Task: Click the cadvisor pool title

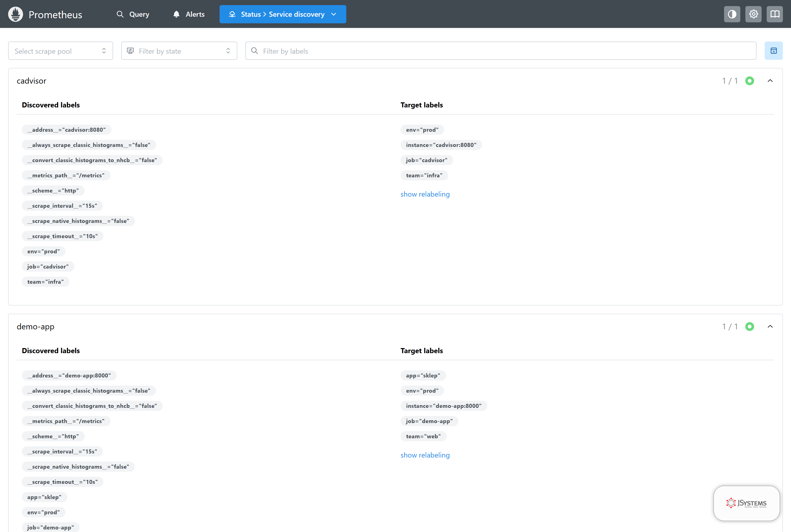Action: [32, 81]
